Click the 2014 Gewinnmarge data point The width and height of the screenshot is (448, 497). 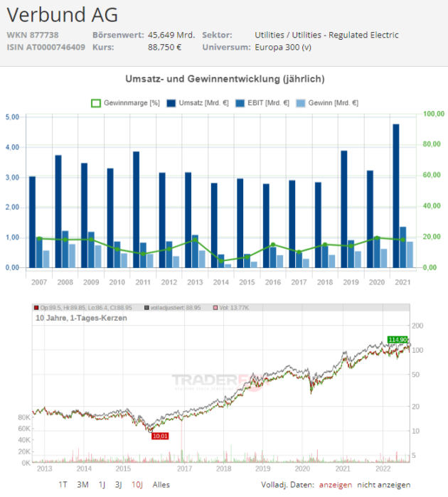[221, 261]
